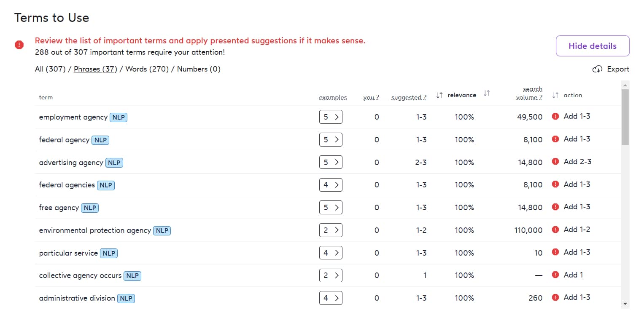This screenshot has height=331, width=644.
Task: Click warning icon on the collective agency occurs row
Action: click(x=555, y=275)
